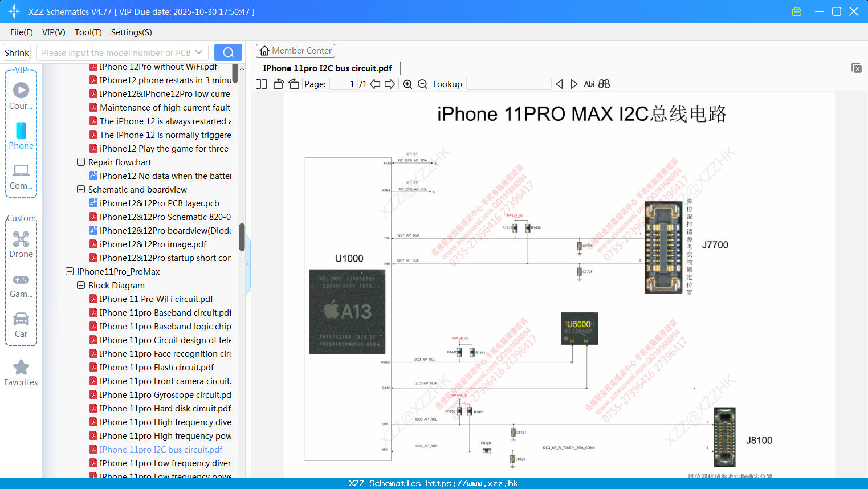This screenshot has width=868, height=489.
Task: Click the binoculars search icon
Action: [604, 84]
